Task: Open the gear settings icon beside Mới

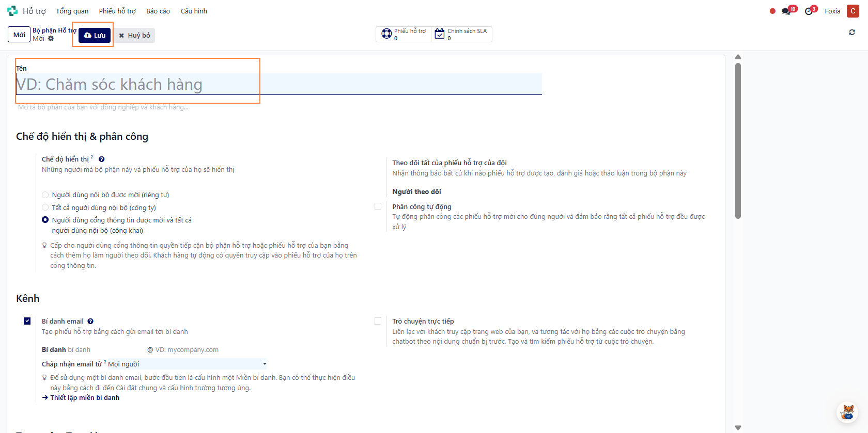Action: click(x=51, y=39)
